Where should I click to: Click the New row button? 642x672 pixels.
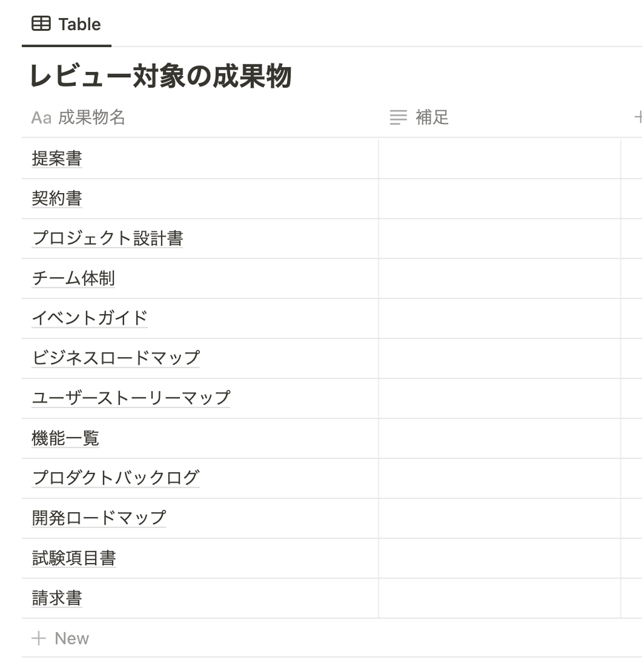(71, 638)
